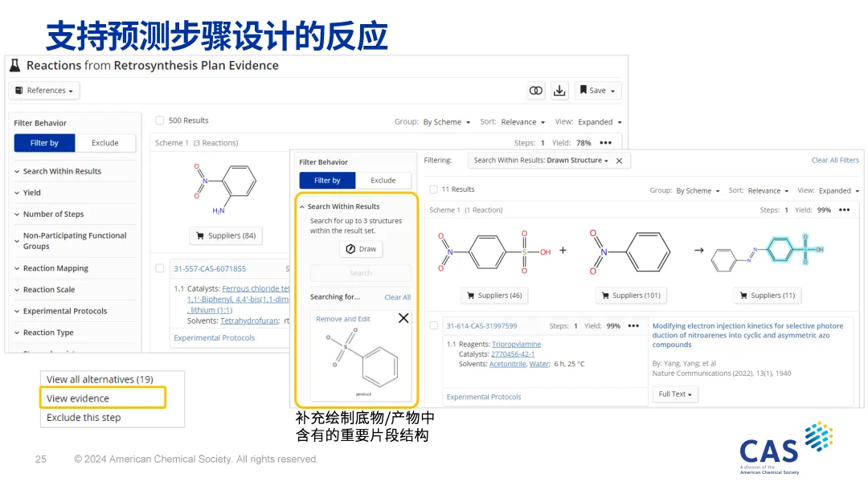
Task: Open reaction link 31-557-CAS-6071855
Action: pyautogui.click(x=210, y=269)
